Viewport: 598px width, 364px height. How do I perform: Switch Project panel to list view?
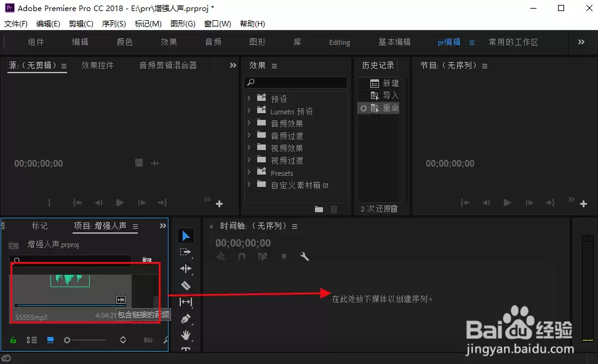tap(31, 340)
